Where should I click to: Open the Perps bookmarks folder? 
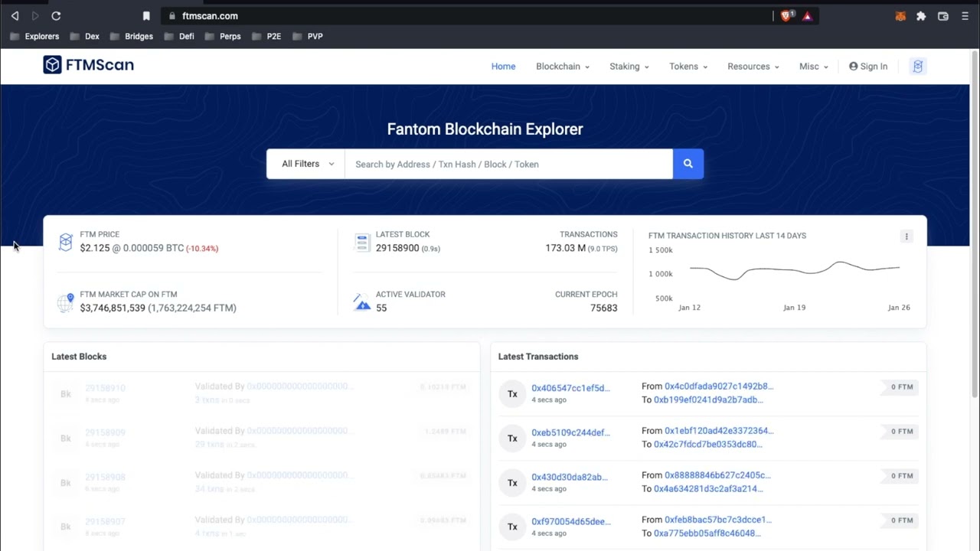(223, 36)
